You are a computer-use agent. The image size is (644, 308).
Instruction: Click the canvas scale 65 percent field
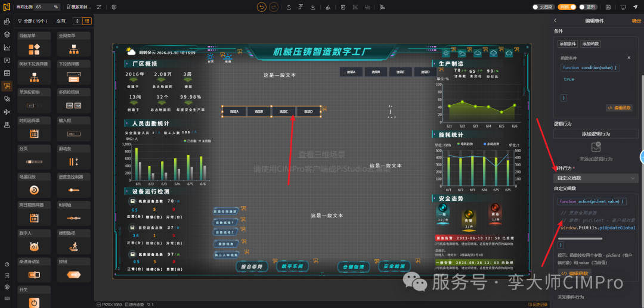(47, 7)
